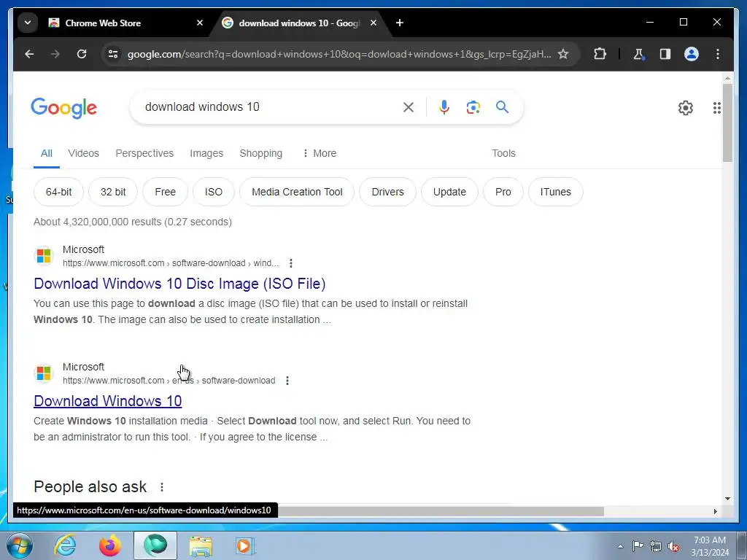Open Google quick settings gear
The width and height of the screenshot is (747, 560).
pyautogui.click(x=686, y=108)
